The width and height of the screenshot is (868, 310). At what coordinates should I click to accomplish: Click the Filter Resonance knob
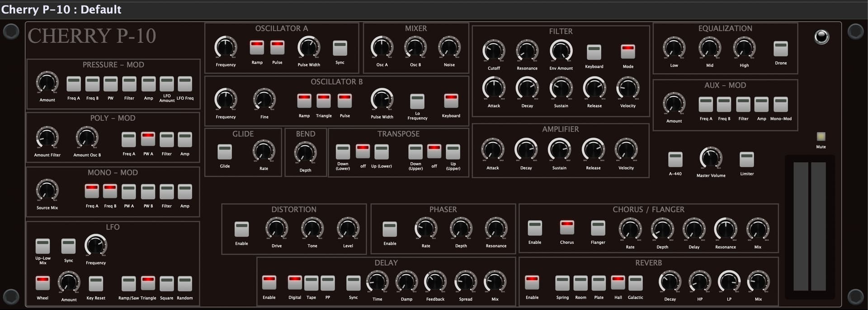click(x=527, y=51)
